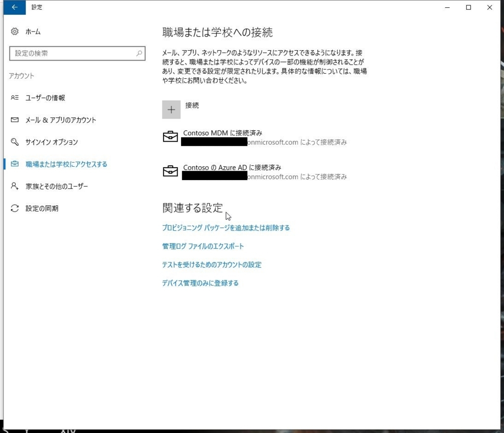Click the search magnifier icon
504x433 pixels.
(139, 53)
